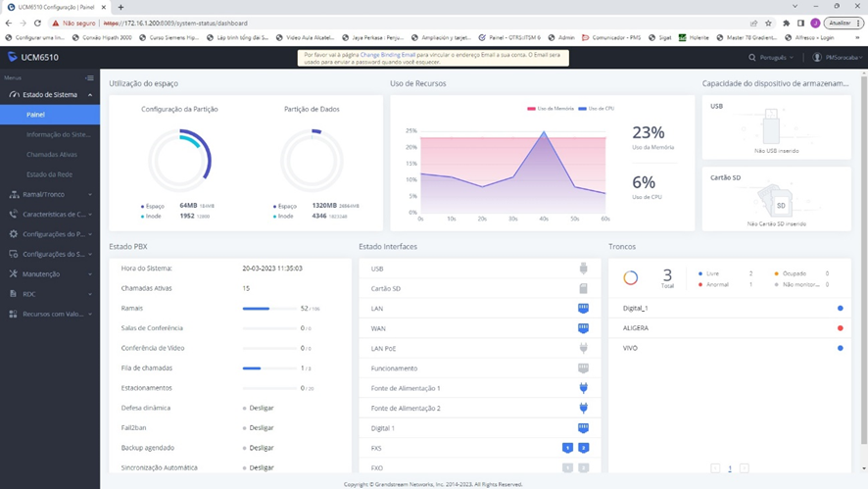Screen dimensions: 868x489
Task: Click the search magnifier icon in the header
Action: click(752, 58)
